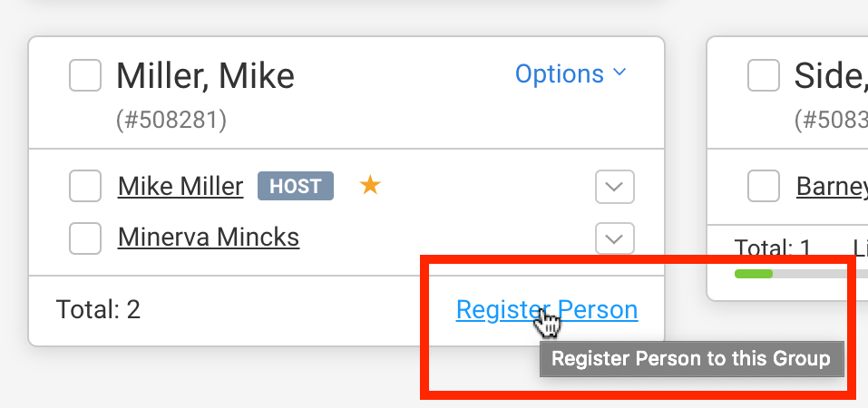Open Mike Miller's profile link

(180, 187)
